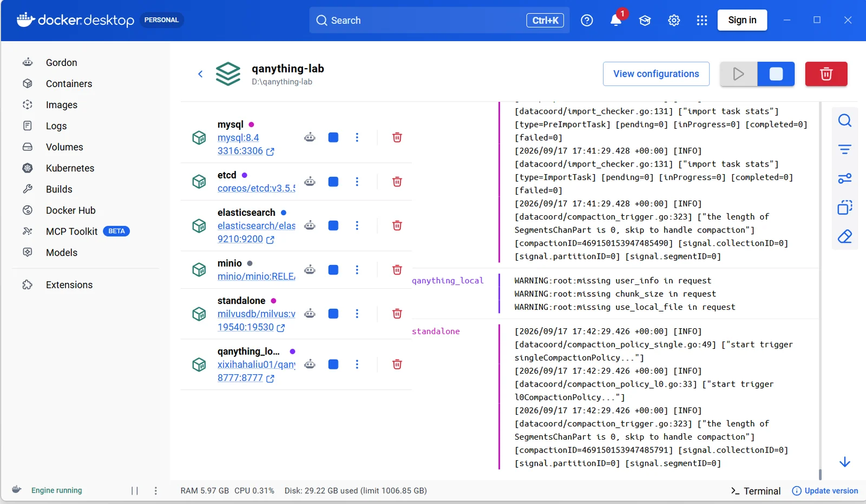
Task: Go to Containers section
Action: click(x=69, y=84)
